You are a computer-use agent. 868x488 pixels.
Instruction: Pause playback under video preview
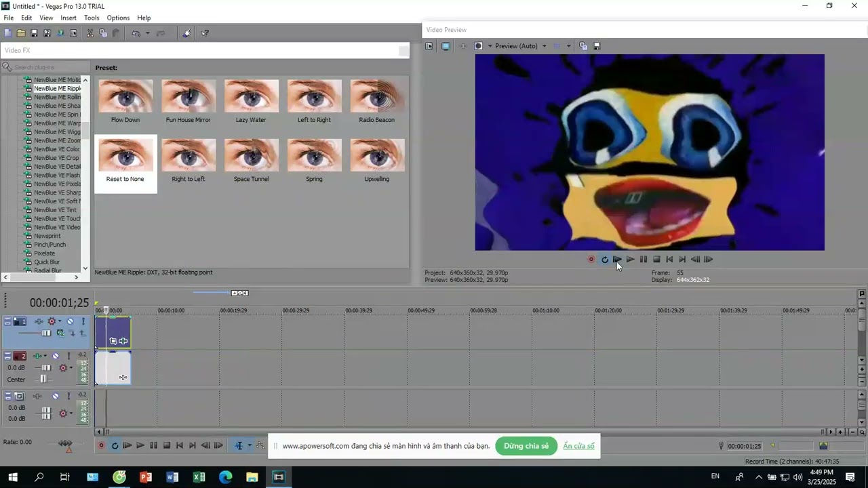click(x=644, y=259)
